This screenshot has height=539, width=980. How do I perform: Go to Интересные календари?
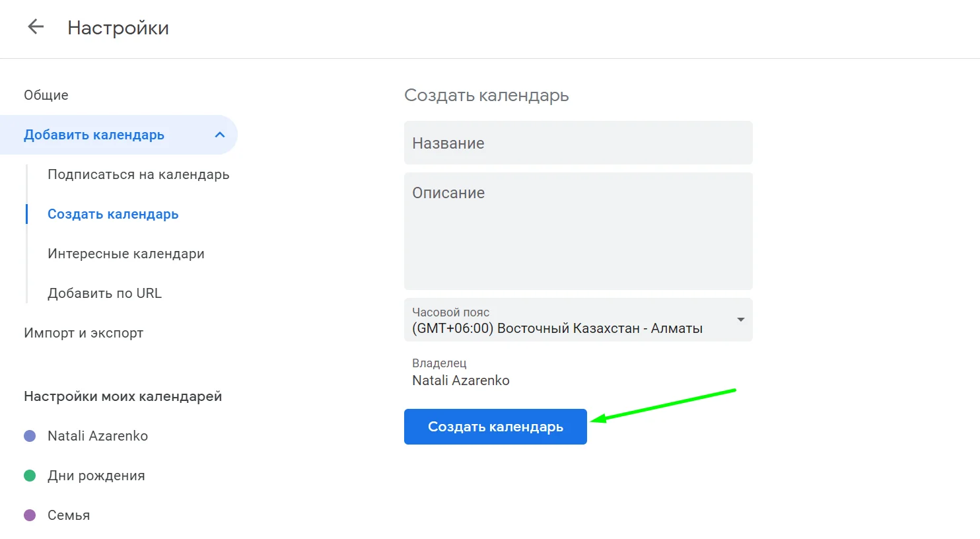click(x=125, y=254)
